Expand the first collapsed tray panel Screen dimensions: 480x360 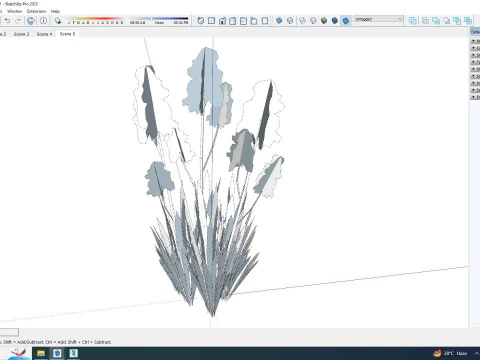point(475,41)
